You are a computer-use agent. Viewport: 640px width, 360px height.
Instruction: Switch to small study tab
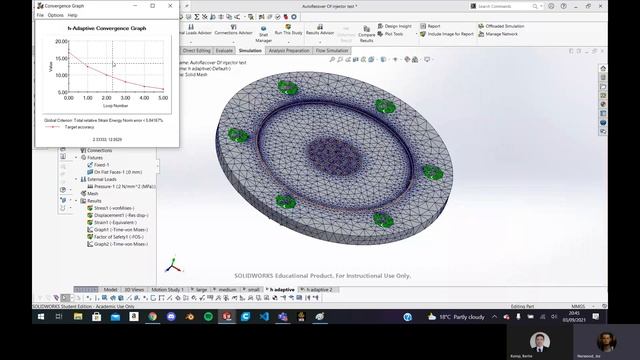pyautogui.click(x=251, y=289)
